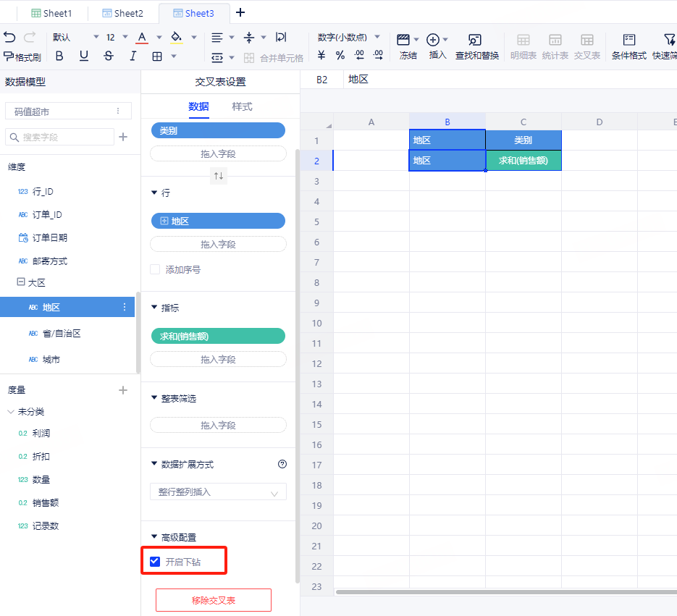
Task: Switch to the 样式 style tab
Action: [242, 106]
